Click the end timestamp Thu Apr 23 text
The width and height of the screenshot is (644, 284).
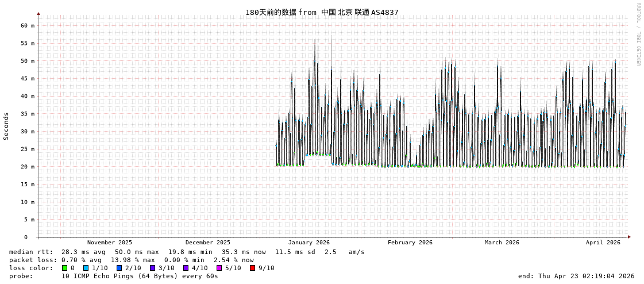pyautogui.click(x=576, y=276)
